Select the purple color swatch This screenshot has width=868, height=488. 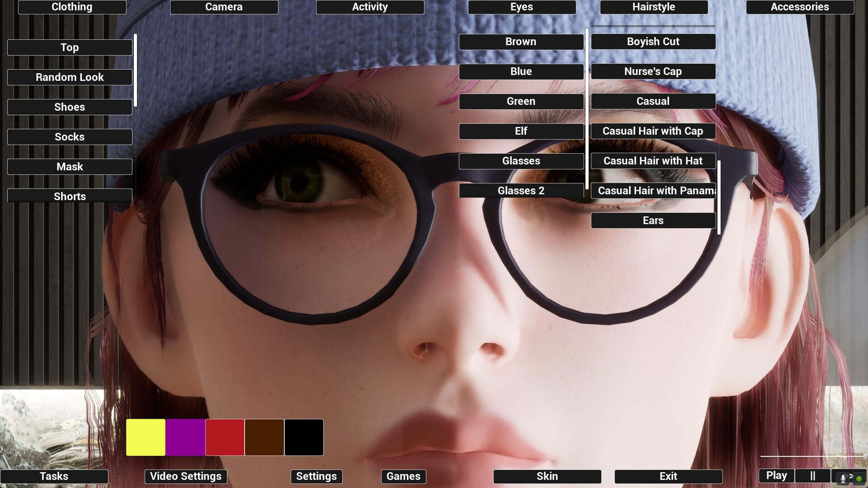click(x=185, y=437)
